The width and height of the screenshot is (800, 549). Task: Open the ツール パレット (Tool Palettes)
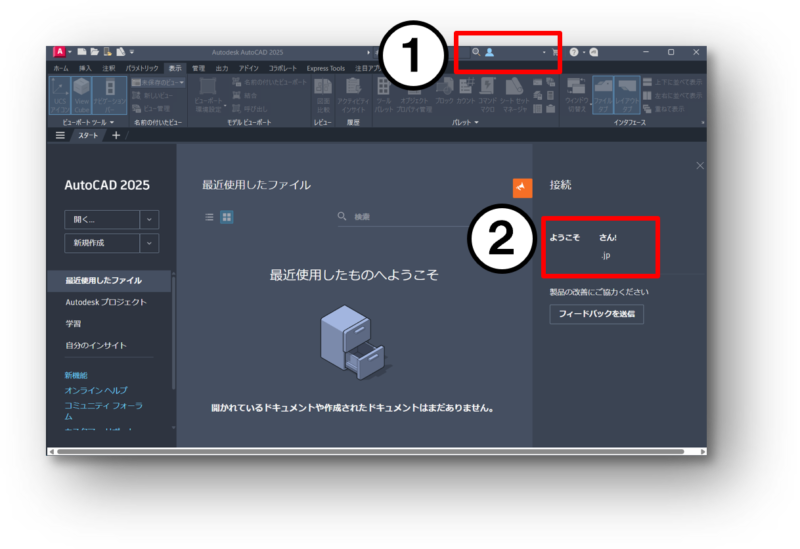[x=384, y=96]
